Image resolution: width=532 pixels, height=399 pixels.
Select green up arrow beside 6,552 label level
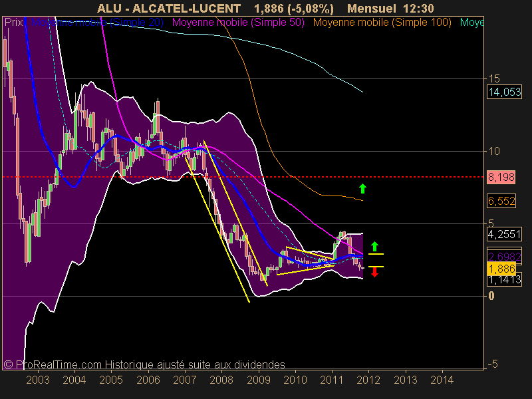pyautogui.click(x=362, y=188)
